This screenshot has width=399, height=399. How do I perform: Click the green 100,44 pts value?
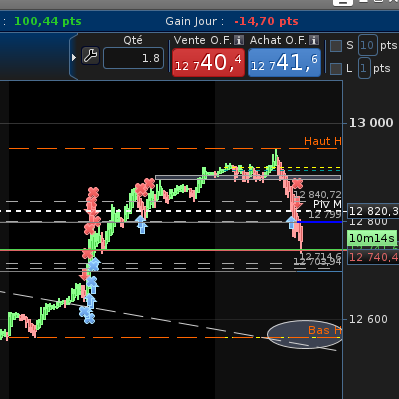[48, 21]
